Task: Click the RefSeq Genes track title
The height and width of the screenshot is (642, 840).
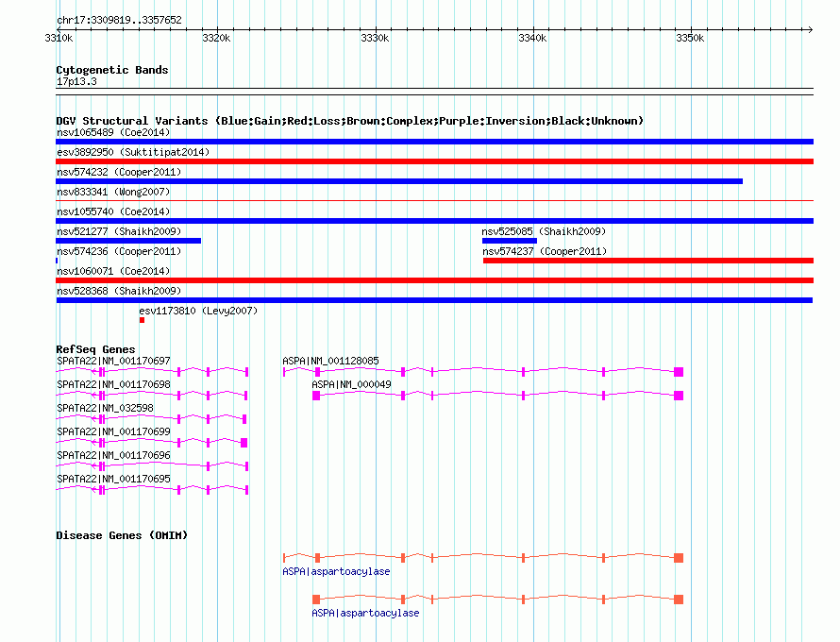Action: (x=95, y=349)
